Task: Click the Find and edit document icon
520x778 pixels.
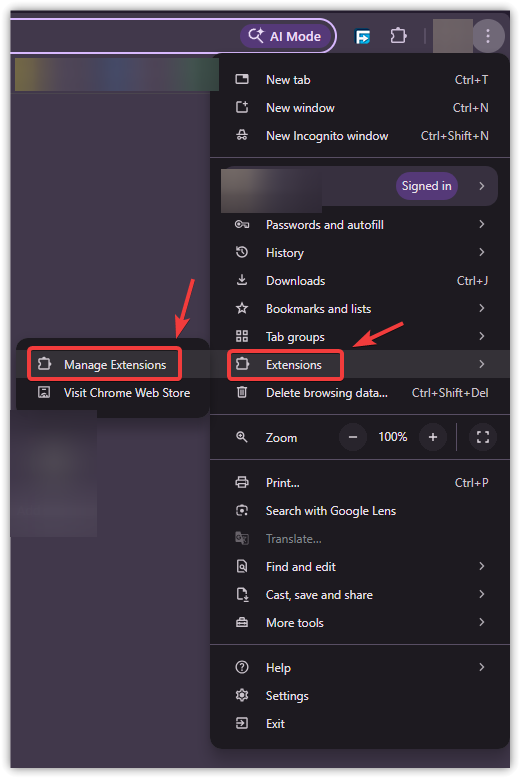Action: coord(242,566)
